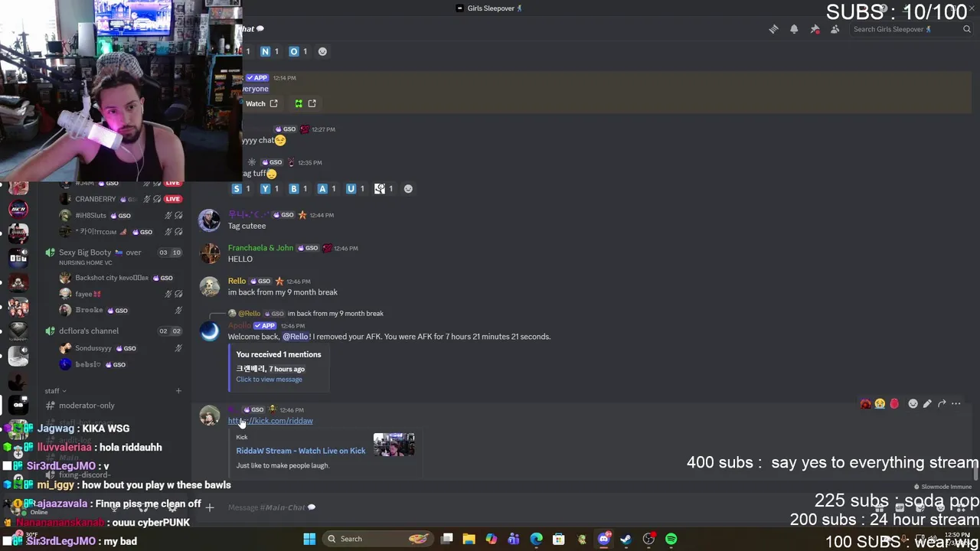Click Rello's message avatar

(209, 286)
